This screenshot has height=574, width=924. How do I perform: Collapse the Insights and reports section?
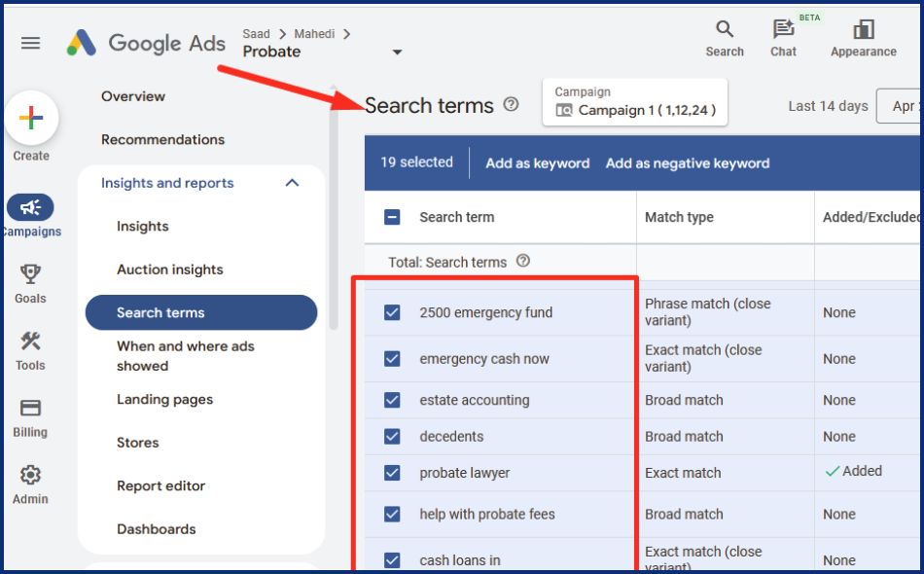coord(292,183)
